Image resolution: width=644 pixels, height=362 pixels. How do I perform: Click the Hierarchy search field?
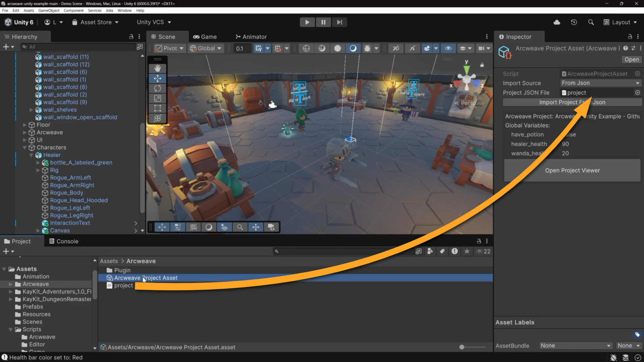(x=77, y=47)
